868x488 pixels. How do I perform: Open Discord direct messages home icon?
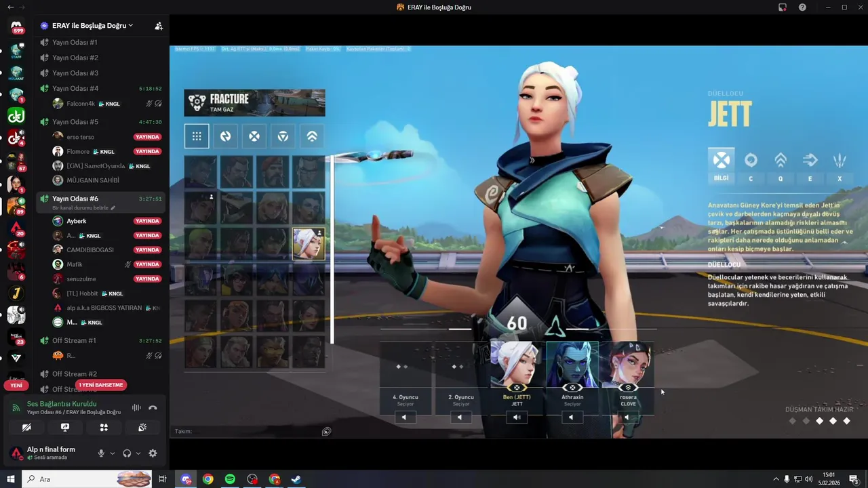click(x=16, y=26)
